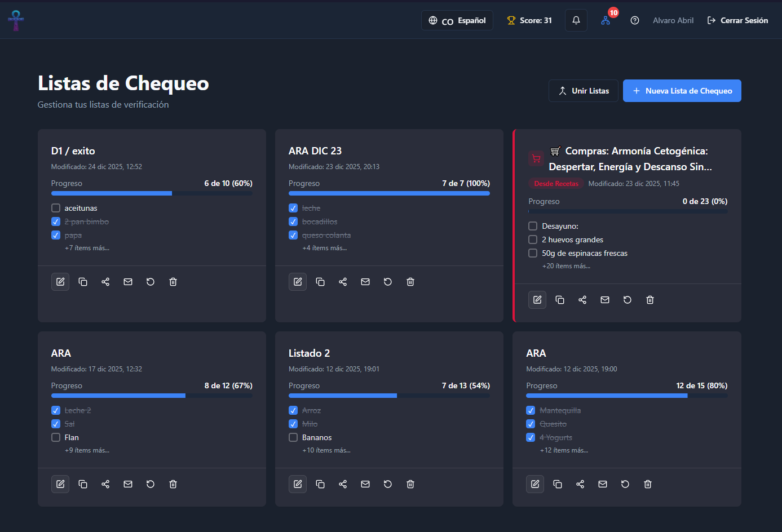Check the Bananos item
Viewport: 782px width, 532px height.
pyautogui.click(x=293, y=437)
